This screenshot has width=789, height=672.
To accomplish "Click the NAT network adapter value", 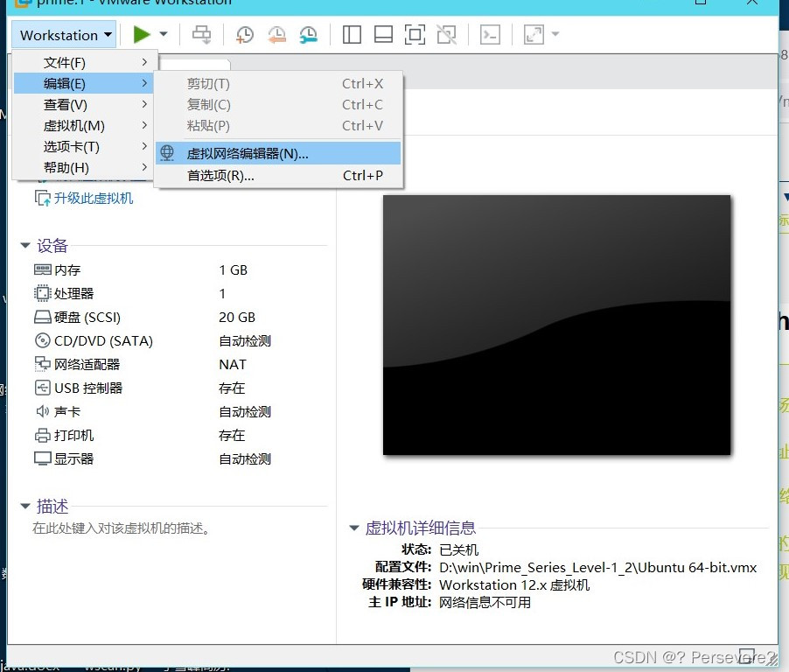I will tap(233, 364).
